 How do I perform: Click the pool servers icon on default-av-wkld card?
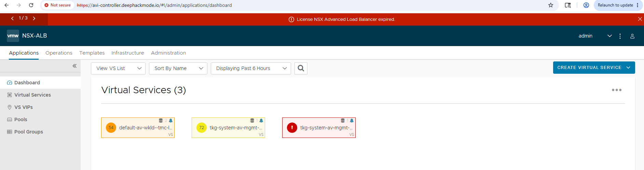(161, 121)
